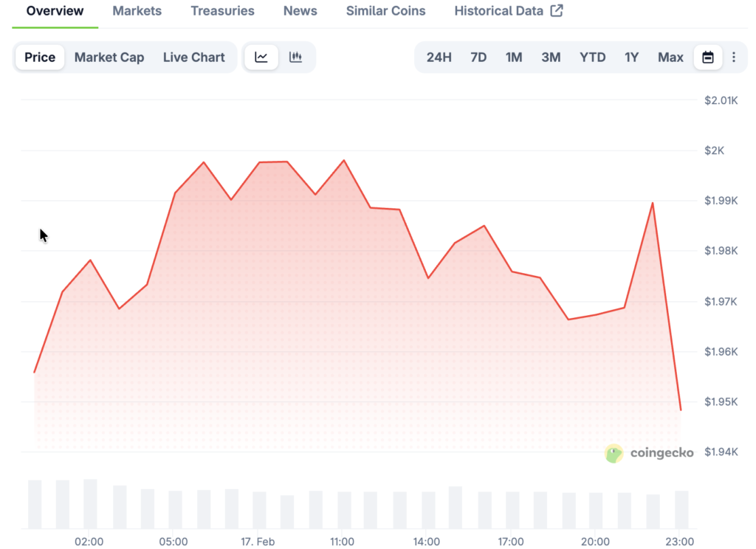Set time range to 24H

pyautogui.click(x=439, y=58)
